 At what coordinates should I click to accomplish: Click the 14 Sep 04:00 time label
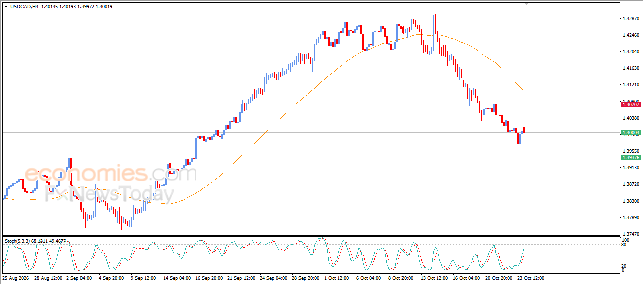tap(177, 278)
